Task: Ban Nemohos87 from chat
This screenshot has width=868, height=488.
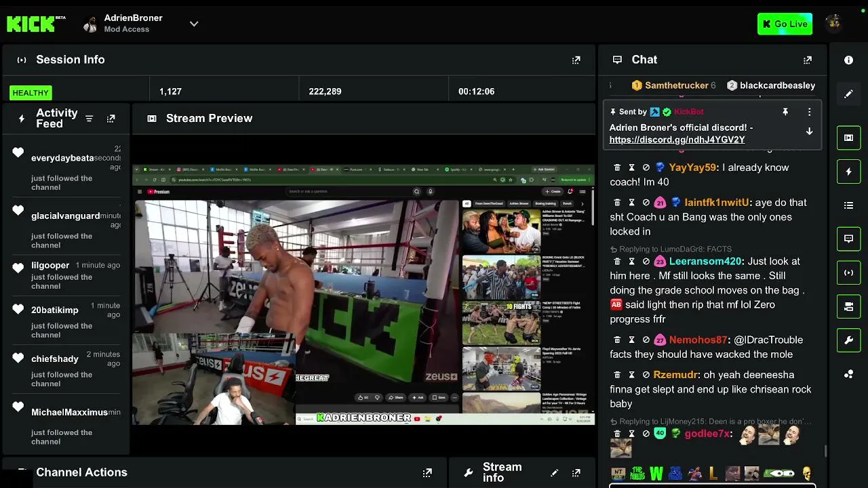Action: coord(646,340)
